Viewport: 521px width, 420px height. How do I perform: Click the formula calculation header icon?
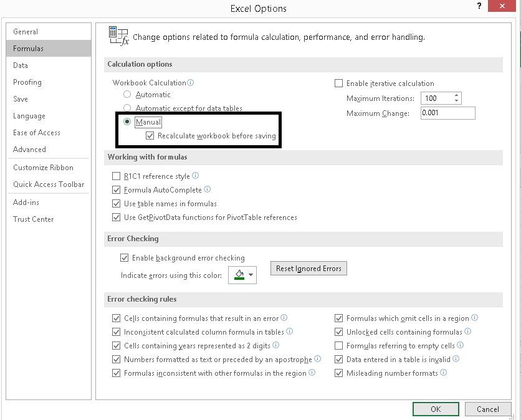(x=118, y=36)
